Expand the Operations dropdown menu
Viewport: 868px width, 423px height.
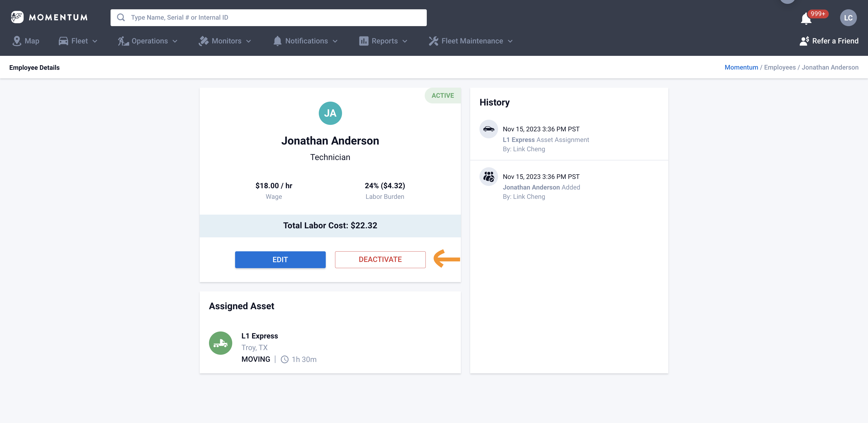(x=148, y=41)
